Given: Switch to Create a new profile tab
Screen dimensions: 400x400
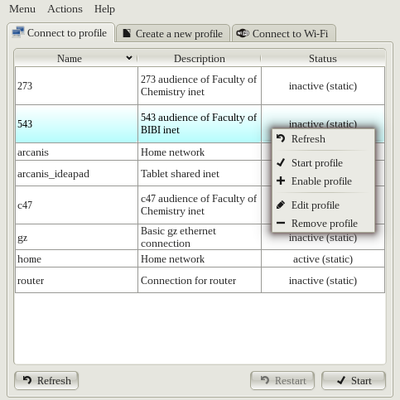Looking at the screenshot, I should 173,33.
